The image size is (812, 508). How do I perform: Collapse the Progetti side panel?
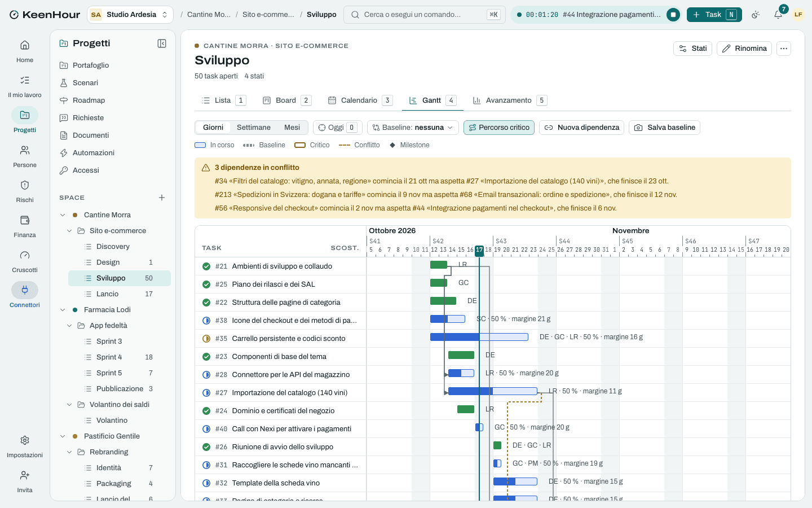tap(162, 43)
